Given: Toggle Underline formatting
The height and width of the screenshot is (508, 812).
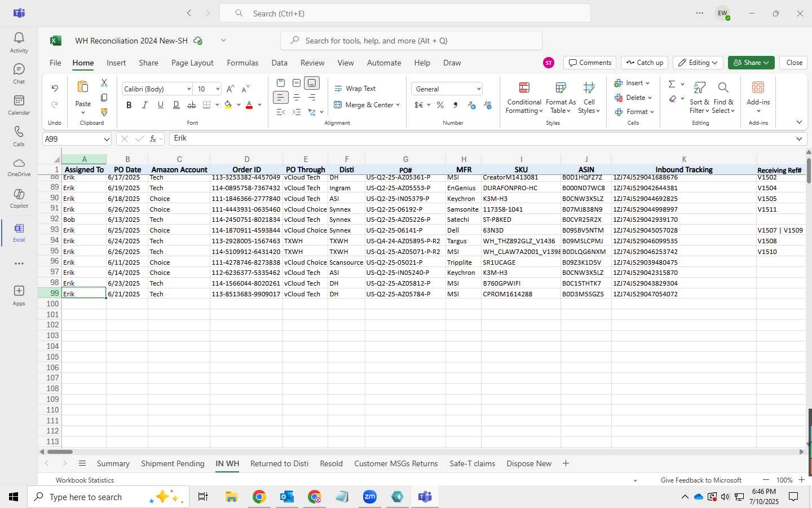Looking at the screenshot, I should pyautogui.click(x=161, y=105).
